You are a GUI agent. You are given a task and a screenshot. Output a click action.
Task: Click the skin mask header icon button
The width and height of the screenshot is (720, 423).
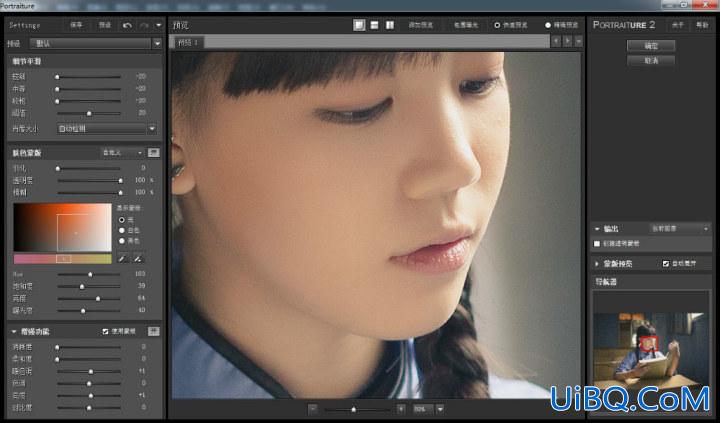coord(153,152)
